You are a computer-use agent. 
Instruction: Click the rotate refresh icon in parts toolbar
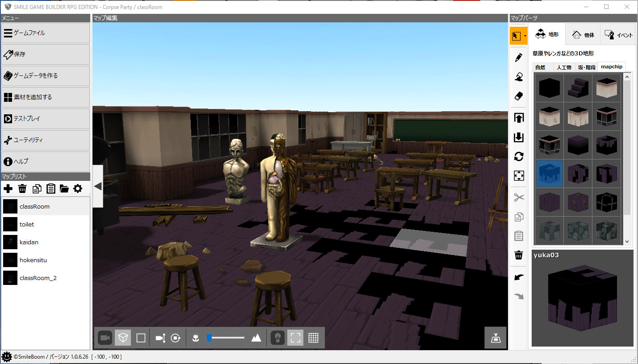(x=519, y=157)
